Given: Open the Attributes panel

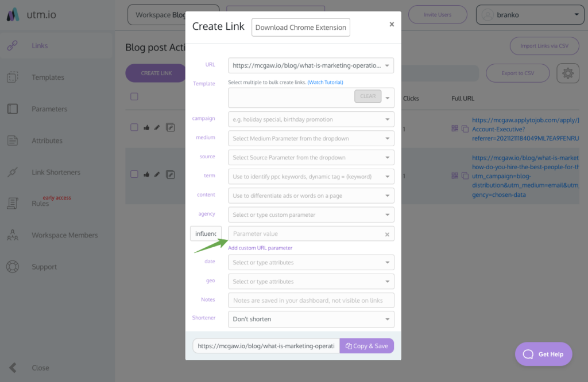Looking at the screenshot, I should click(49, 140).
